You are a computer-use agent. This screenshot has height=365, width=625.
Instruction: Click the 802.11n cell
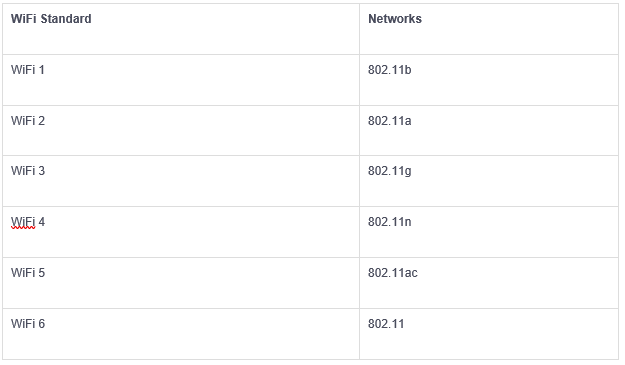pos(489,232)
